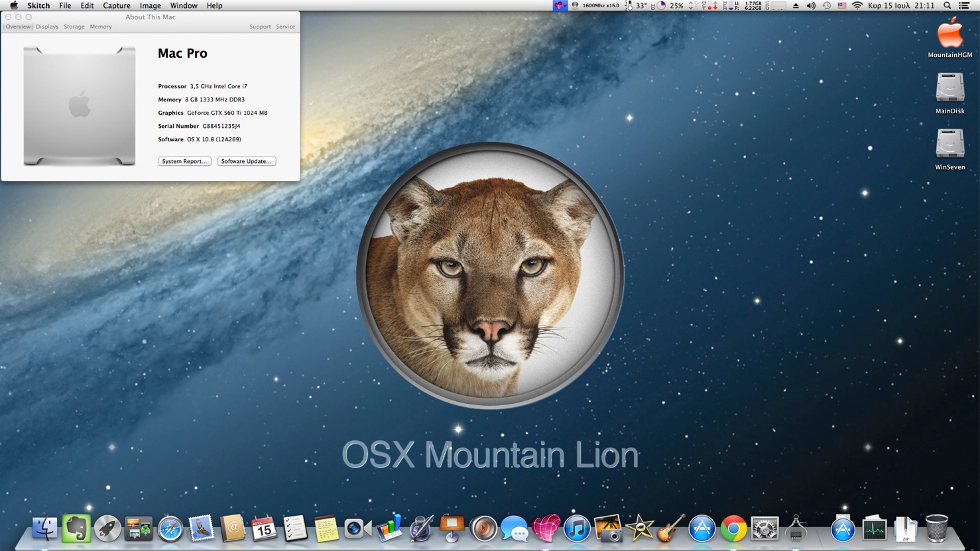Open Reminders checklist icon
The width and height of the screenshot is (980, 551).
(295, 529)
